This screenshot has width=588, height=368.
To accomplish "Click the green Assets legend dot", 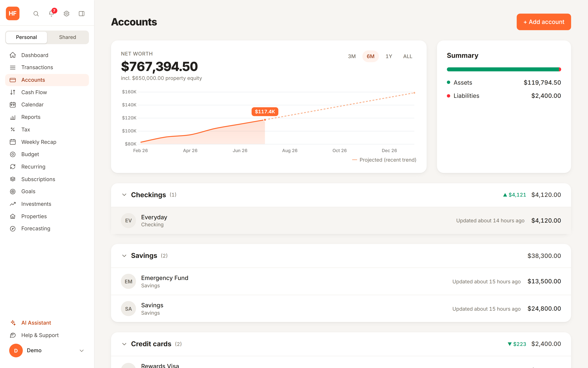I will tap(449, 82).
